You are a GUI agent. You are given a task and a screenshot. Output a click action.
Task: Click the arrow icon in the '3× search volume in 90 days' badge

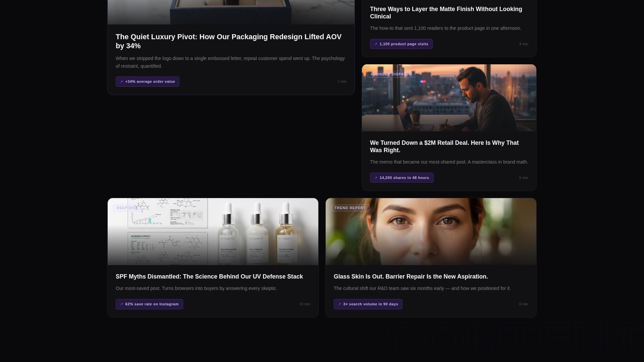point(339,304)
